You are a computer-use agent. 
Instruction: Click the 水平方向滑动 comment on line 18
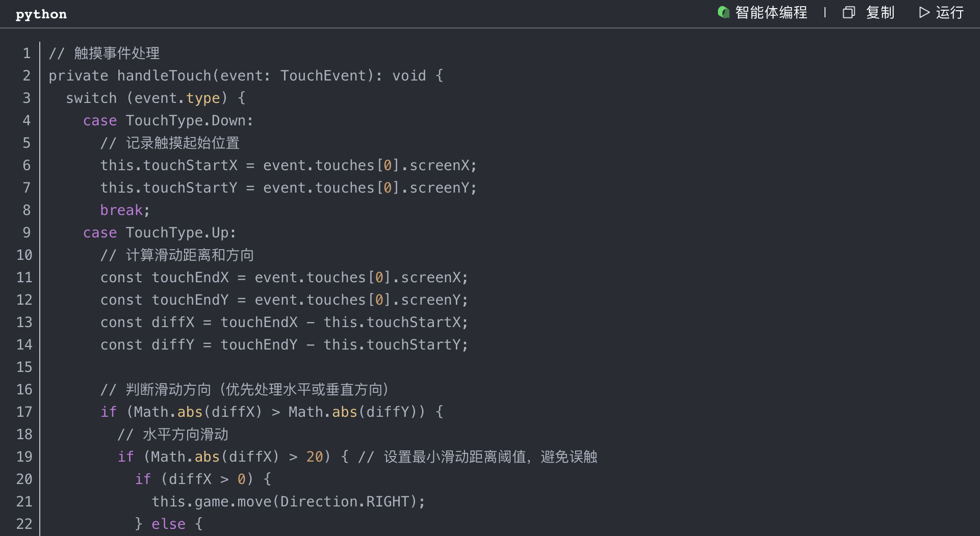186,434
